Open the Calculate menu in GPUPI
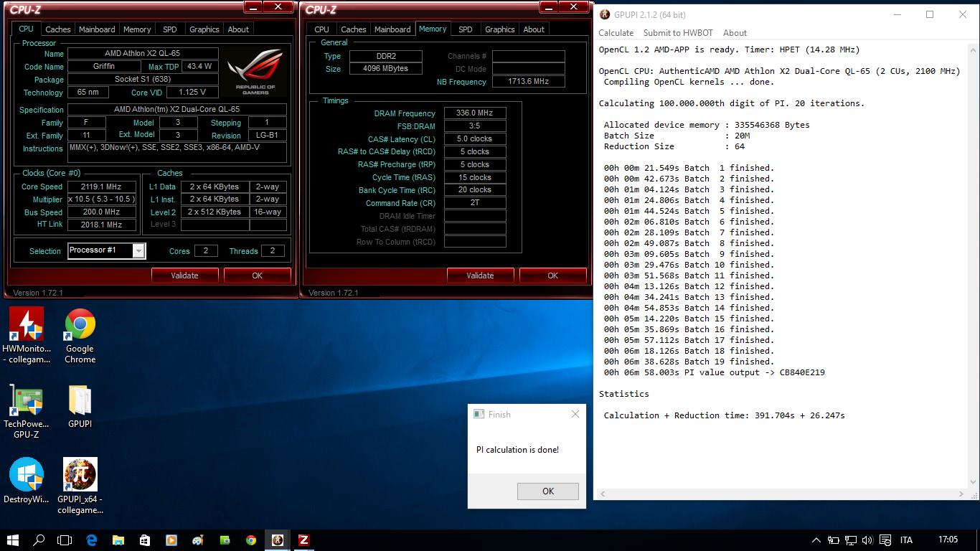980x551 pixels. [x=616, y=33]
